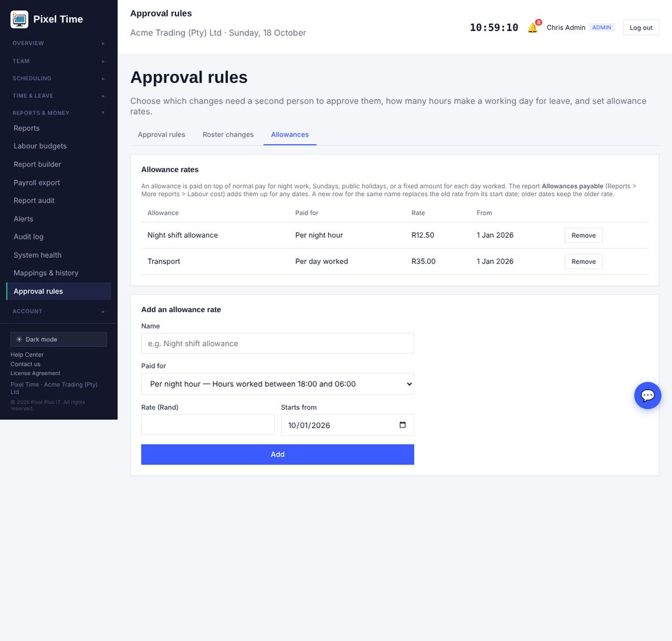
Task: Switch to the Roster changes tab
Action: tap(228, 134)
